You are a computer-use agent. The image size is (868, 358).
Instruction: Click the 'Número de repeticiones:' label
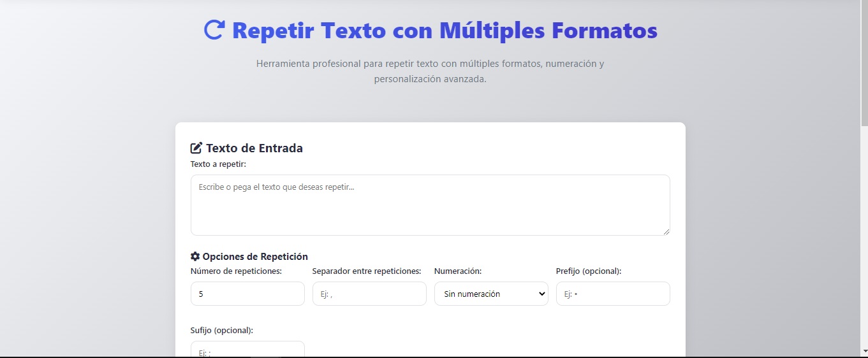pos(237,271)
